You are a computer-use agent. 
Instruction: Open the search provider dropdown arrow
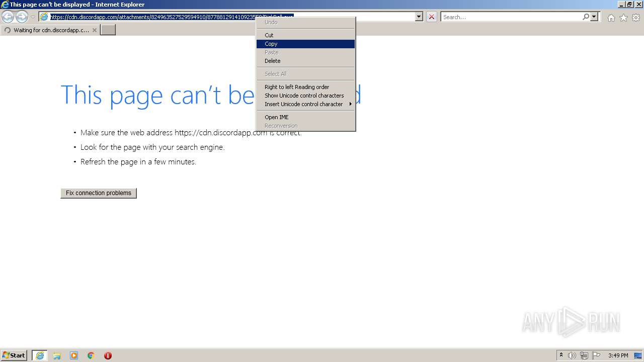pos(594,17)
